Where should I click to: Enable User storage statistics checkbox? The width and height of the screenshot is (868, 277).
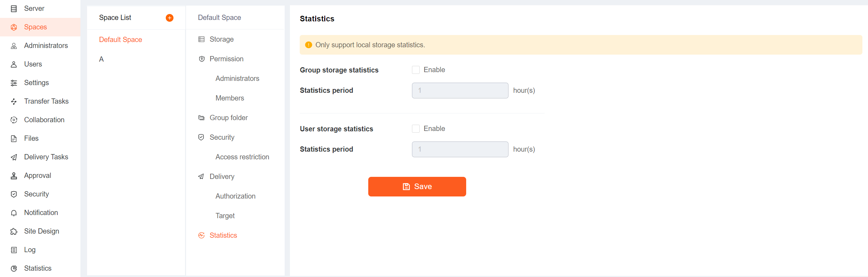[416, 129]
